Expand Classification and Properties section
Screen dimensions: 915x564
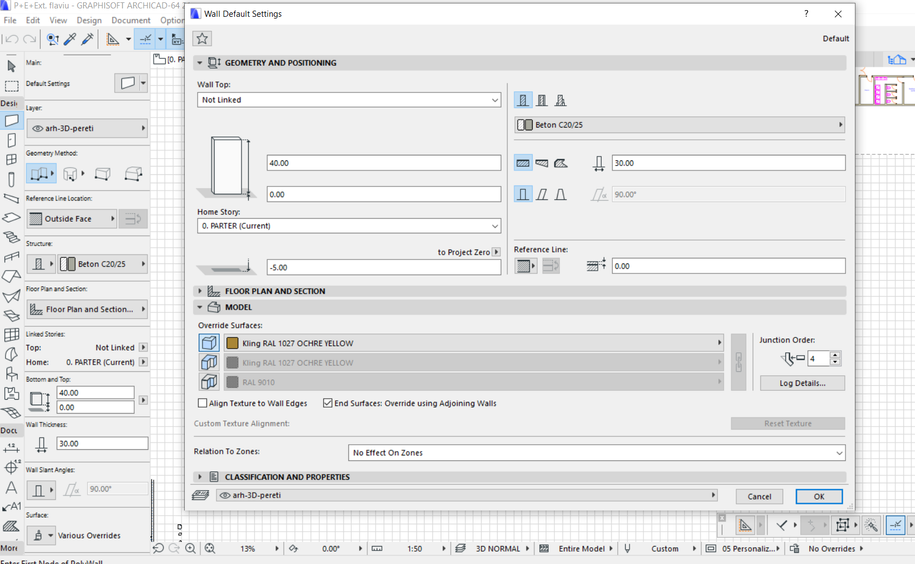click(200, 477)
